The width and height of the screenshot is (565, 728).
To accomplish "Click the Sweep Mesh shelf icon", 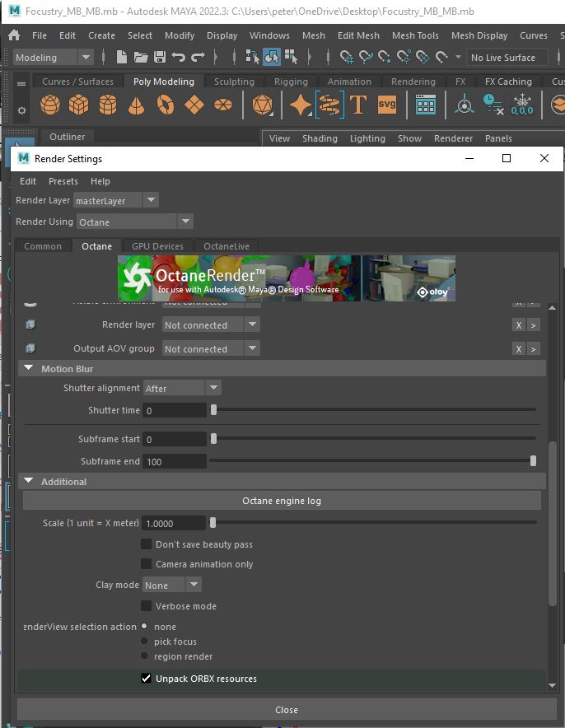I will [329, 105].
